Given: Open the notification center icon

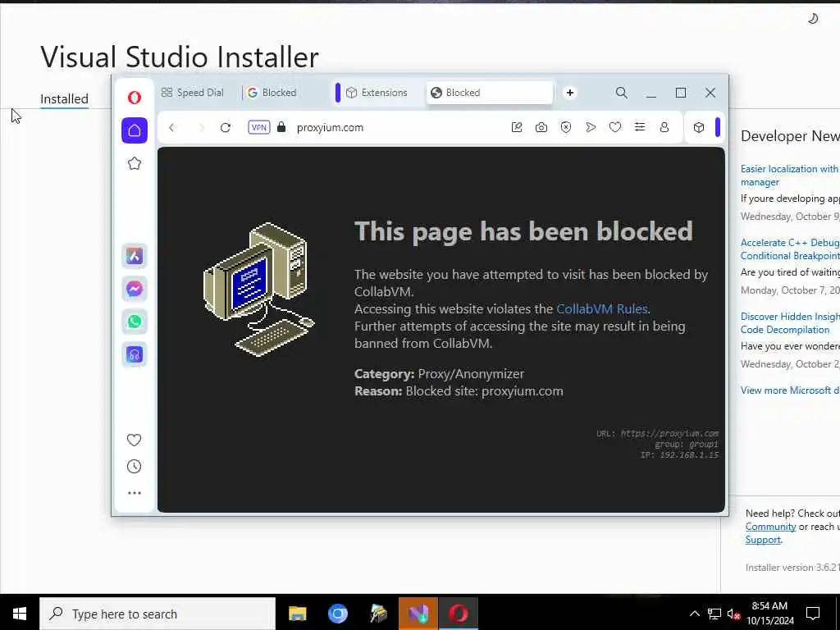Looking at the screenshot, I should point(813,614).
